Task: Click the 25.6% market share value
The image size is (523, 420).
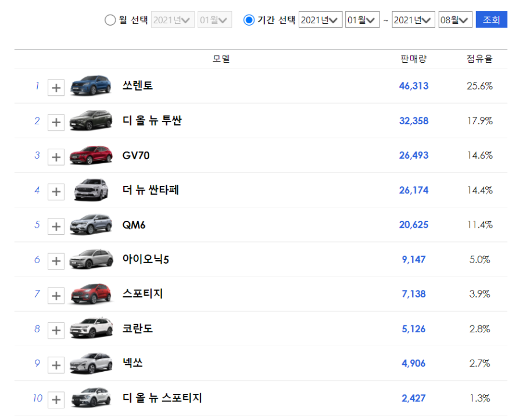Action: [x=479, y=86]
